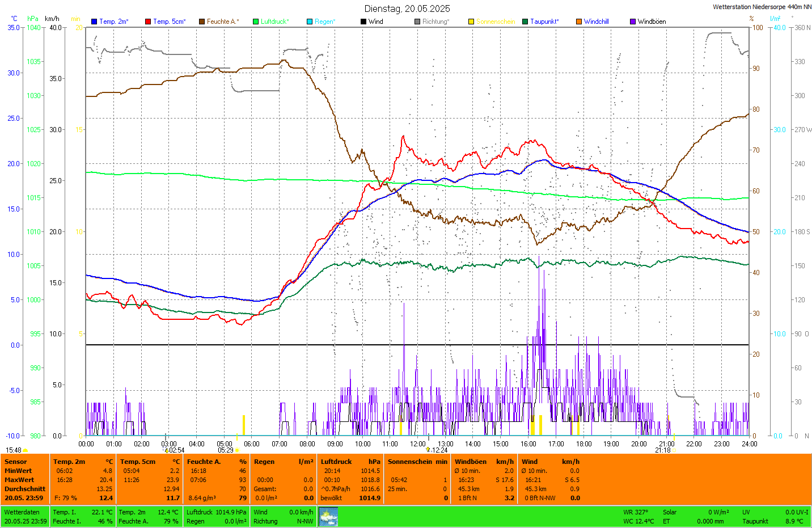Click the marker icon beside 12:24
812x528 pixels.
click(428, 450)
